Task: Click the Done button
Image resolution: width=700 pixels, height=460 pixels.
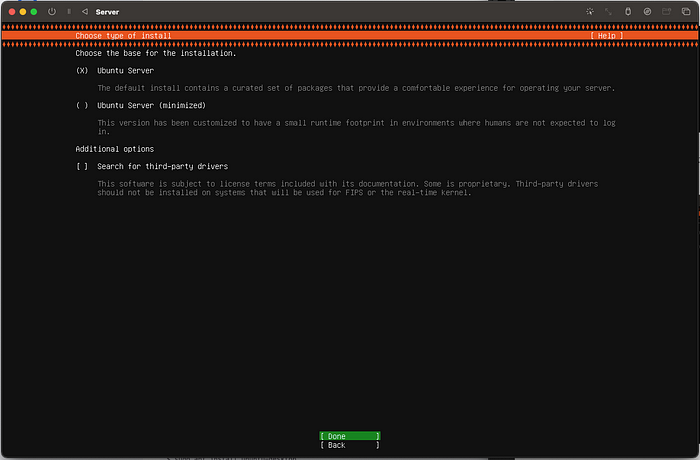Action: (x=350, y=436)
